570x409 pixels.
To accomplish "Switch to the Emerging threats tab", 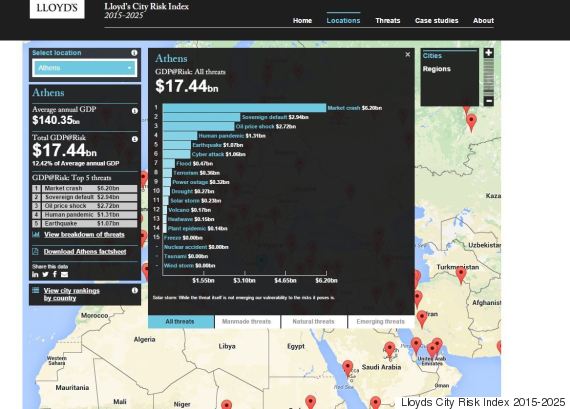I will point(381,322).
